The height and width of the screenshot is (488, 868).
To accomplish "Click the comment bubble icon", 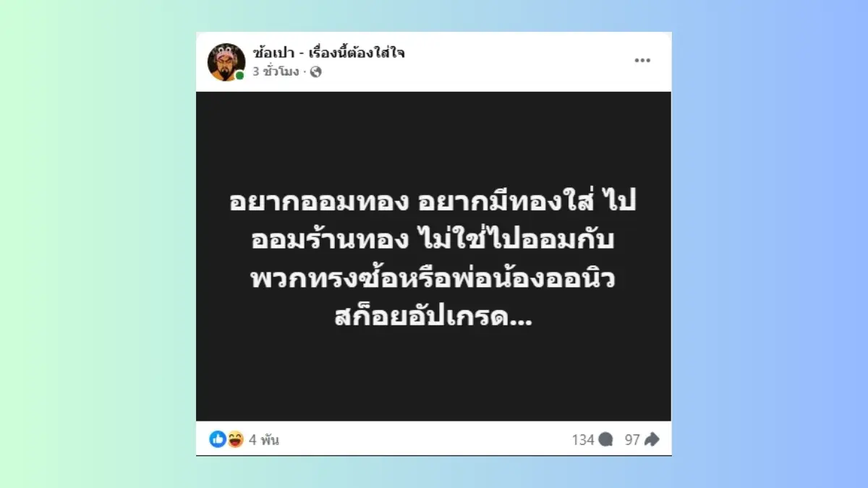I will 606,440.
